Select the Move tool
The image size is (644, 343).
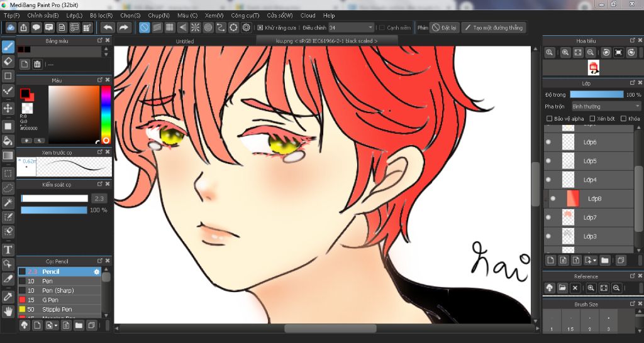pyautogui.click(x=8, y=108)
